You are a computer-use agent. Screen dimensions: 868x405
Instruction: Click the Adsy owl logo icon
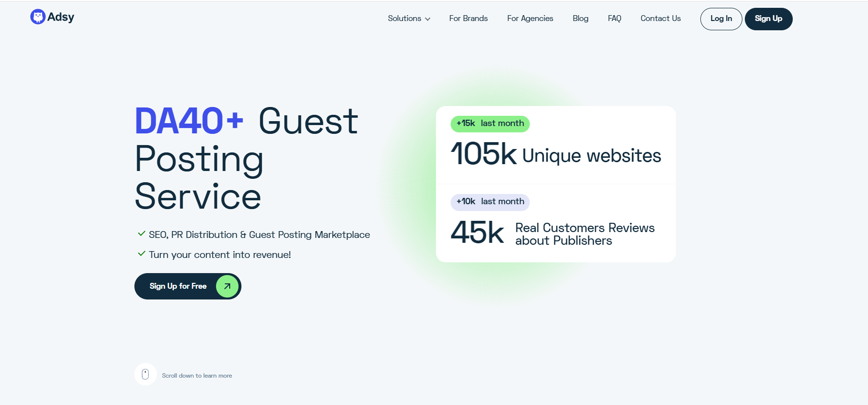click(x=38, y=17)
